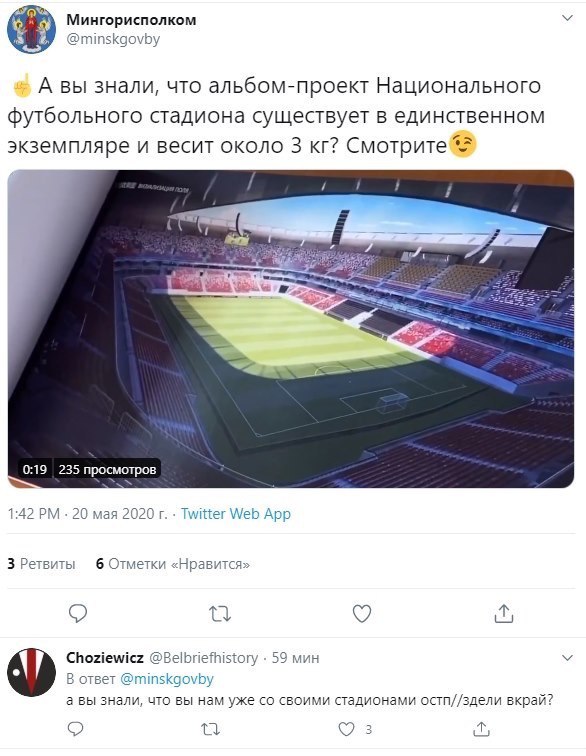This screenshot has width=586, height=756.
Task: Expand the main tweet options chevron
Action: point(568,18)
